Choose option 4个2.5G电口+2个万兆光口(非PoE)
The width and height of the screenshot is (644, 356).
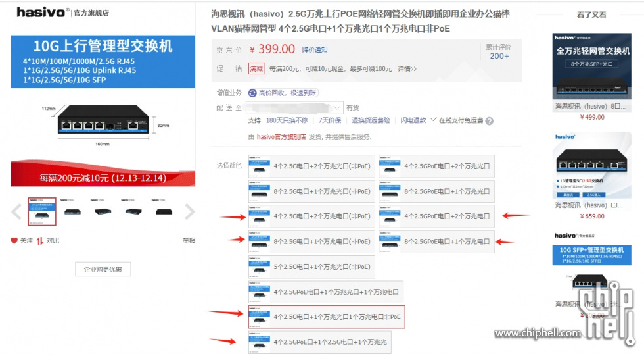pyautogui.click(x=311, y=166)
